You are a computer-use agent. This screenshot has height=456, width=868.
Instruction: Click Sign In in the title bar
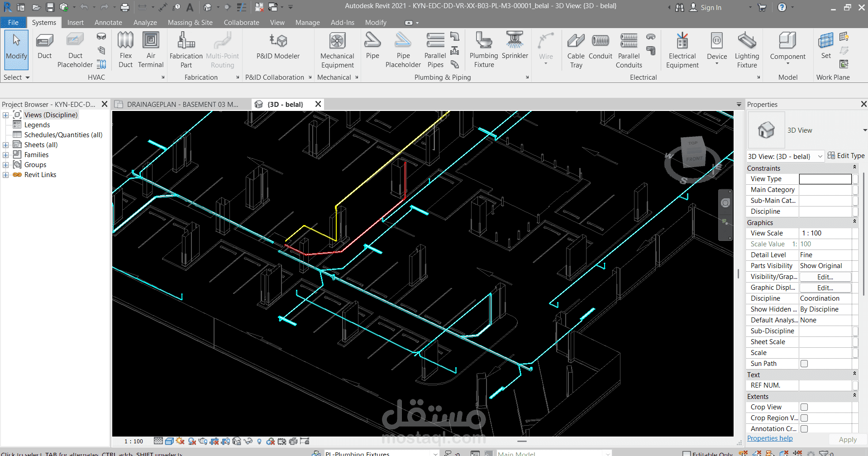[x=711, y=7]
